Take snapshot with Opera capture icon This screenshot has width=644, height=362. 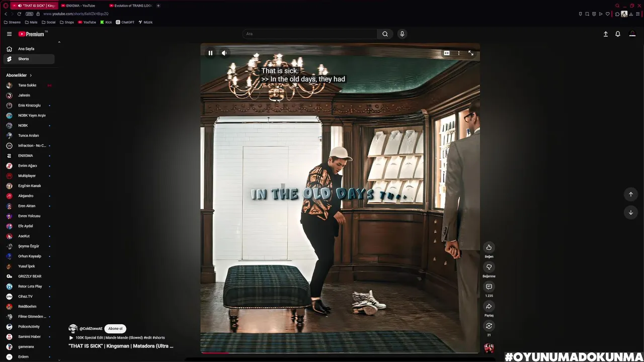click(587, 14)
